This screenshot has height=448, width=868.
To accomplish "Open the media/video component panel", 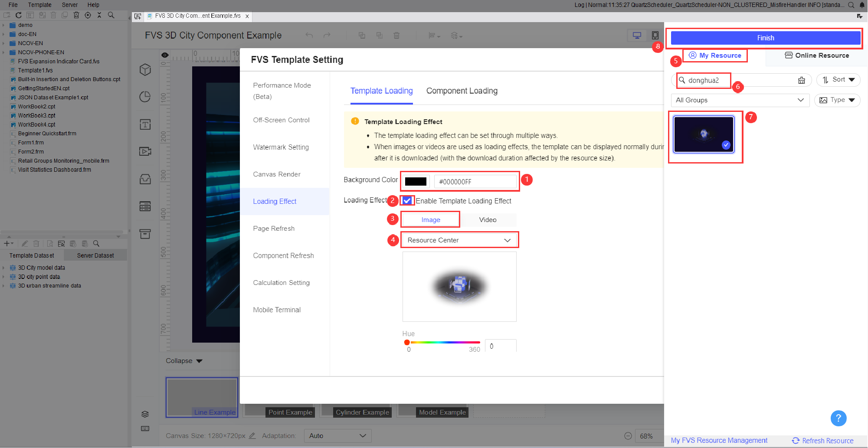I will click(144, 151).
